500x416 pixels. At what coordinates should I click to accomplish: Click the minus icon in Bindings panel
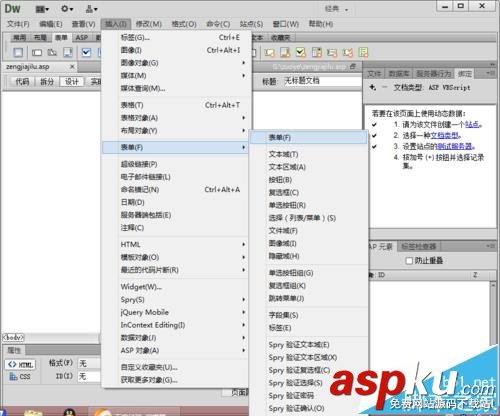[385, 87]
